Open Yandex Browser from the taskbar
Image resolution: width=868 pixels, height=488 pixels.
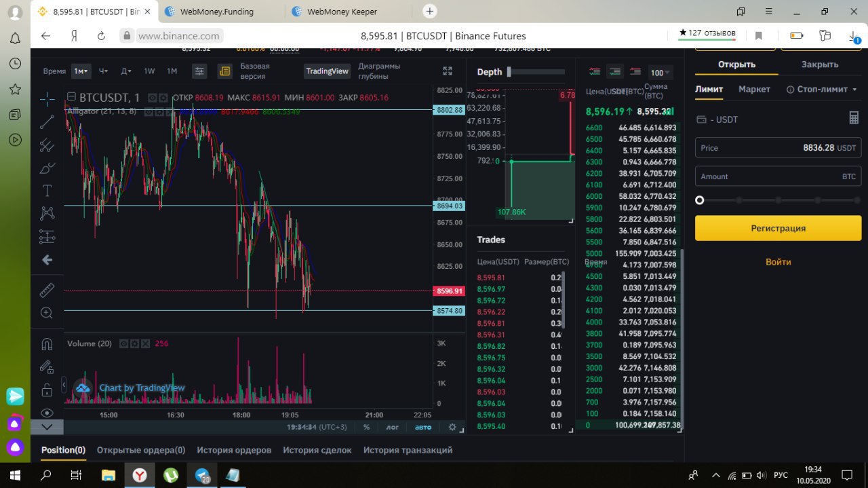[139, 474]
